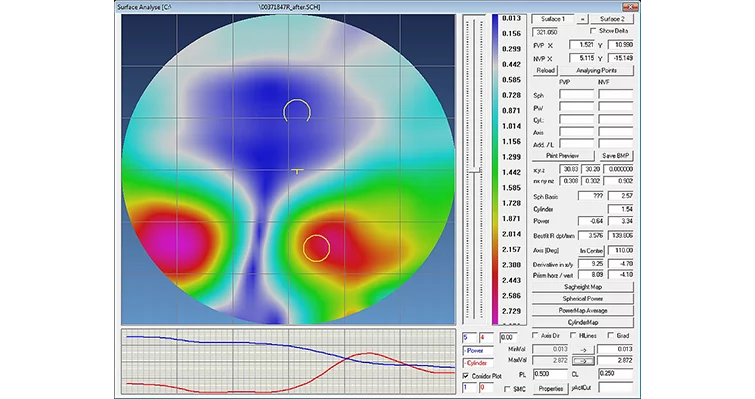The image size is (755, 399).
Task: Uncheck the Corridor Plot checkbox
Action: pos(466,376)
